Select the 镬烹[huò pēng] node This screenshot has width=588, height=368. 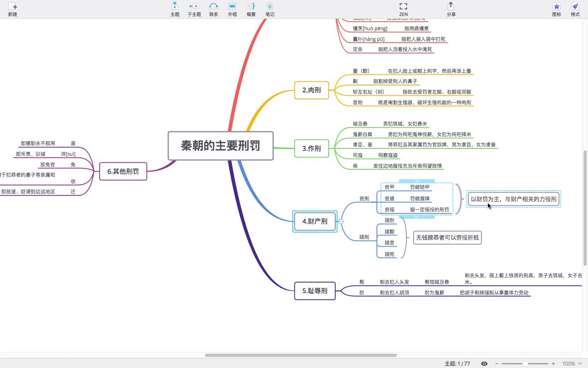pyautogui.click(x=370, y=29)
